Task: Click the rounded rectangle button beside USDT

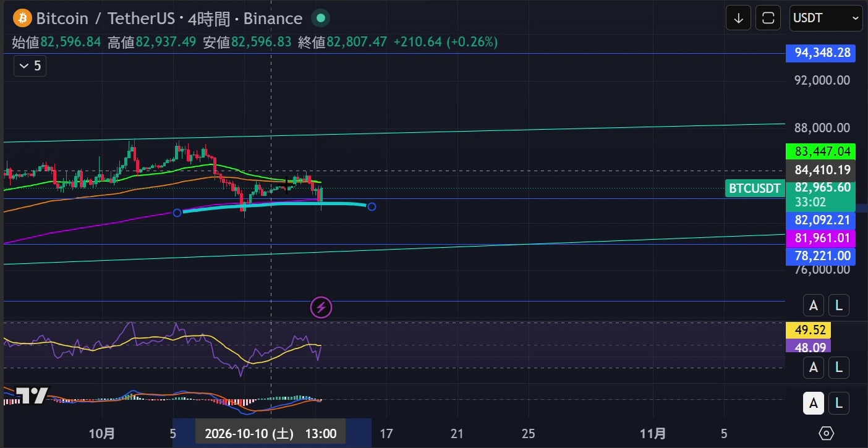Action: coord(768,18)
